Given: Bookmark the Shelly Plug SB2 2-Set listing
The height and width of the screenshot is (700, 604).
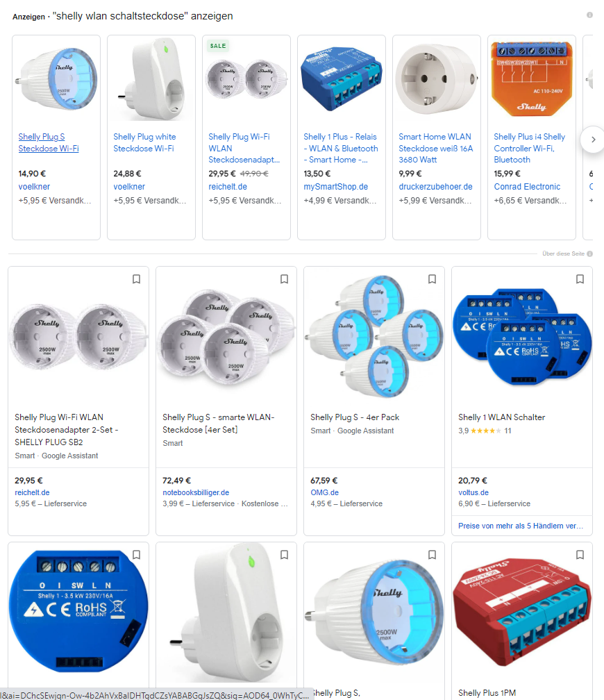Looking at the screenshot, I should pyautogui.click(x=137, y=279).
